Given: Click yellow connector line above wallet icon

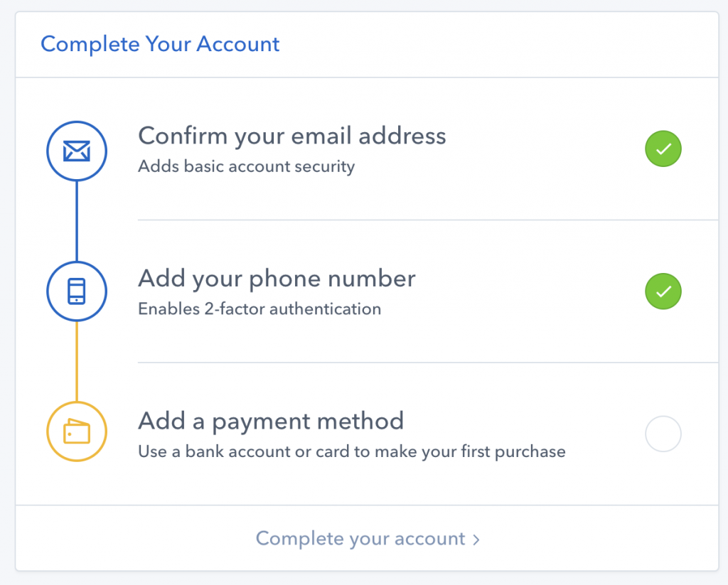Looking at the screenshot, I should pyautogui.click(x=77, y=361).
